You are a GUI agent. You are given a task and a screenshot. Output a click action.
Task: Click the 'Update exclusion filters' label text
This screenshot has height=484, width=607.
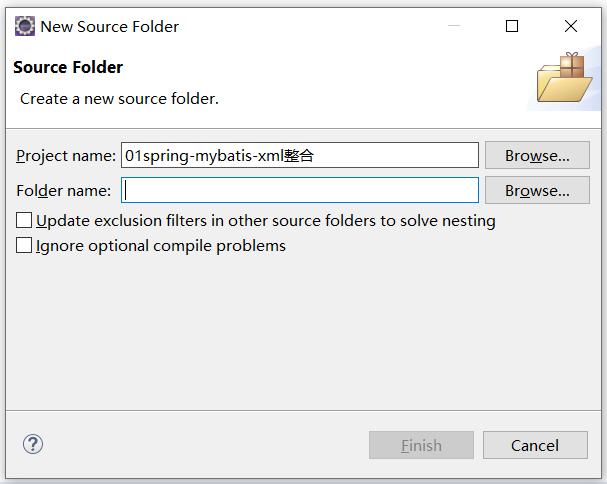point(265,221)
